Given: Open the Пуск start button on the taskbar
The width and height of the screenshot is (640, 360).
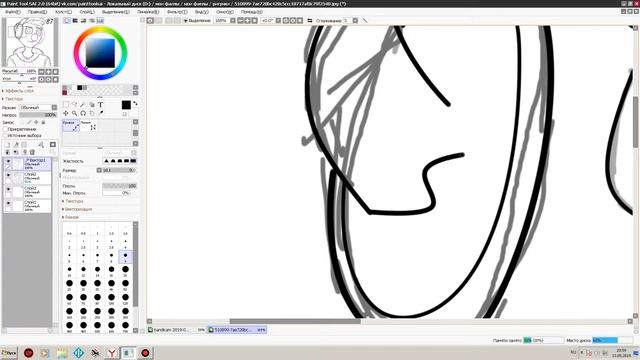Looking at the screenshot, I should (x=9, y=353).
